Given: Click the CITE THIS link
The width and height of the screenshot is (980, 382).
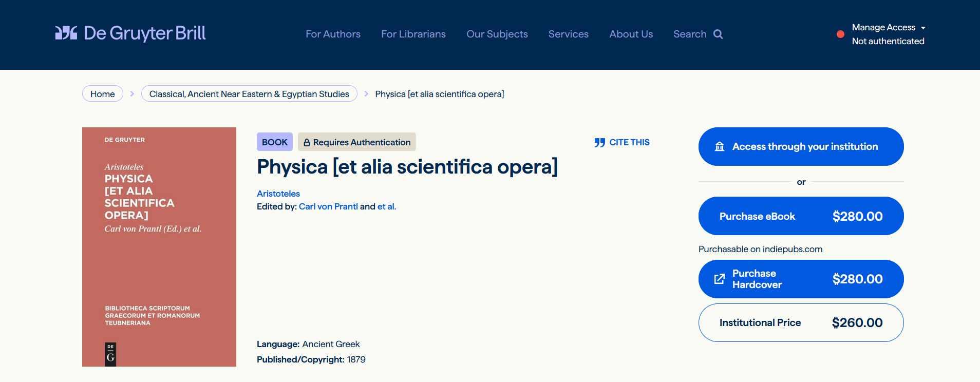Looking at the screenshot, I should click(622, 142).
